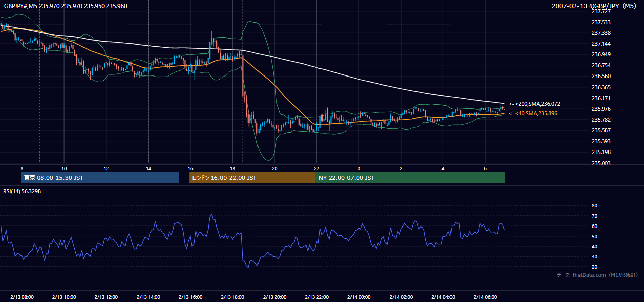Screen dimensions: 644x302
Task: Click hour label 0 under the price chart
Action: (359, 168)
